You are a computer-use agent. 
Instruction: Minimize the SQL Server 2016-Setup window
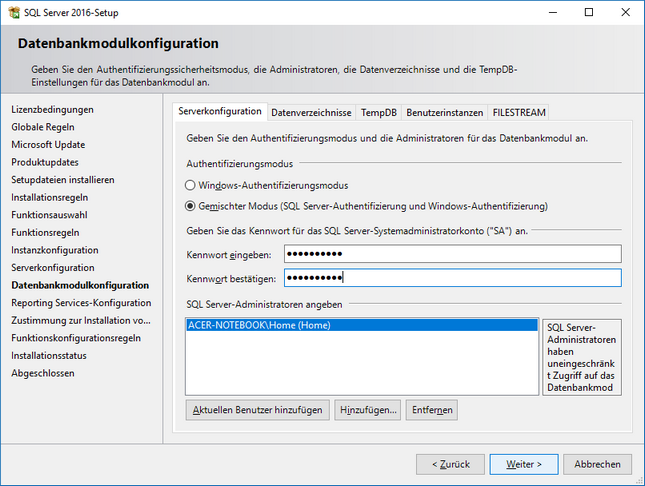point(553,12)
